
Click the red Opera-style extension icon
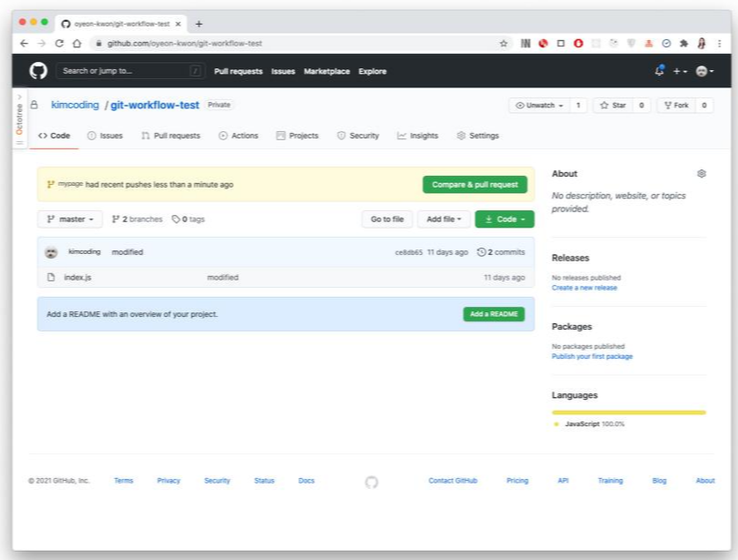click(579, 44)
